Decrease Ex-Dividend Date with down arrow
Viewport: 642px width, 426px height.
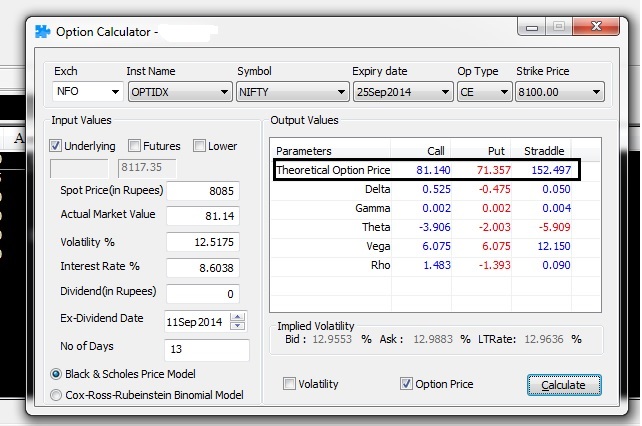237,326
